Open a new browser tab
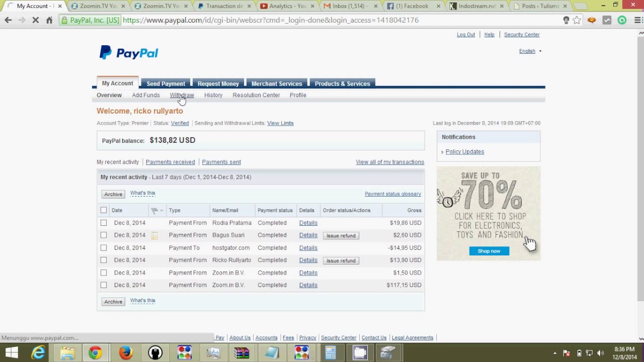The height and width of the screenshot is (362, 644). (x=581, y=6)
